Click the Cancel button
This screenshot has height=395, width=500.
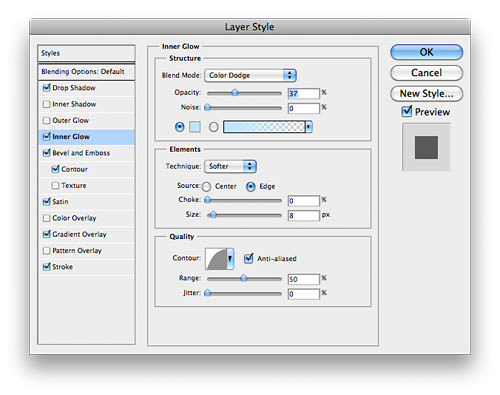pos(426,73)
